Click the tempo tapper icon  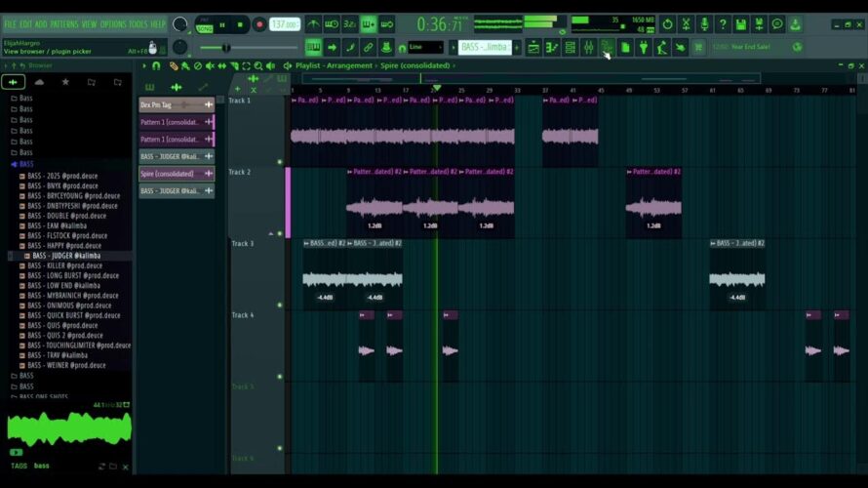click(x=662, y=48)
